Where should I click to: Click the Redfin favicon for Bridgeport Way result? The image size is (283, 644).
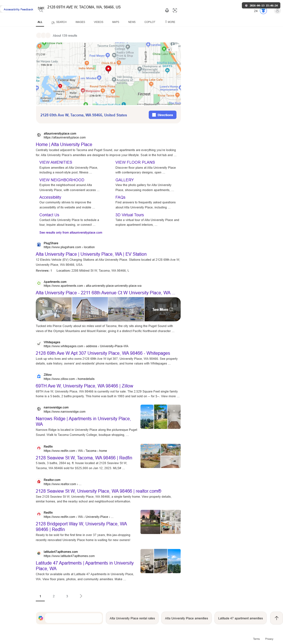39,514
